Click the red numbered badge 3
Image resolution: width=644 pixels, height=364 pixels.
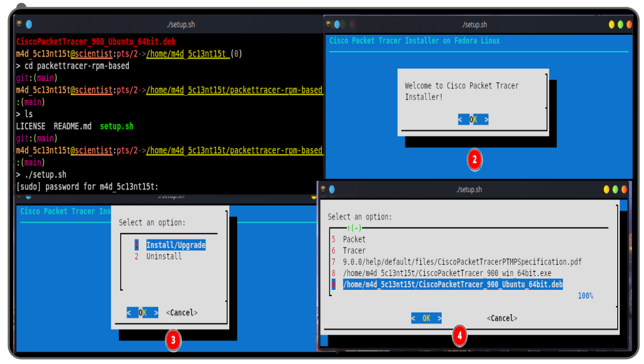point(173,340)
